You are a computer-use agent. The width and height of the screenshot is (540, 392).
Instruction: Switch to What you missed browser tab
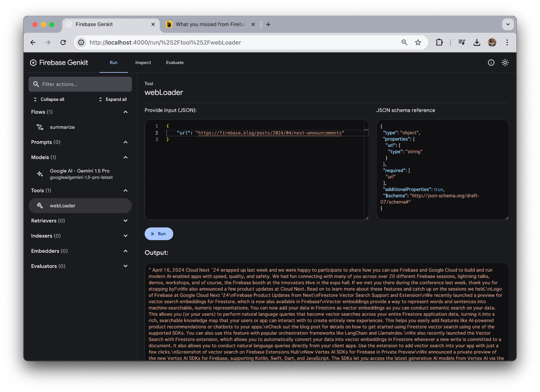211,24
